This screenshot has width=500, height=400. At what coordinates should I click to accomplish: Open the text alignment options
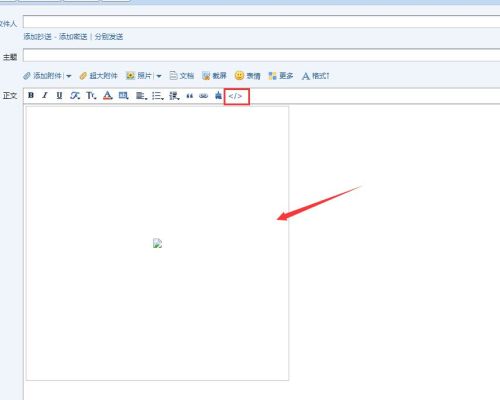(x=141, y=96)
